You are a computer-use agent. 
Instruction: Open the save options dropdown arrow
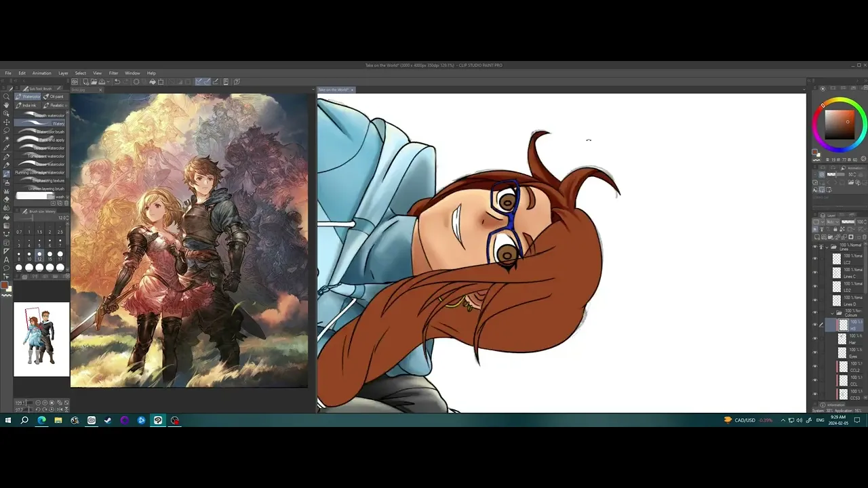[108, 81]
